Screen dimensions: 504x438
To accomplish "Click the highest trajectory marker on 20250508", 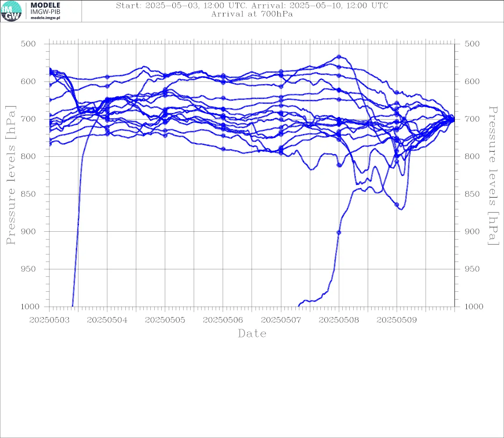I will point(339,57).
